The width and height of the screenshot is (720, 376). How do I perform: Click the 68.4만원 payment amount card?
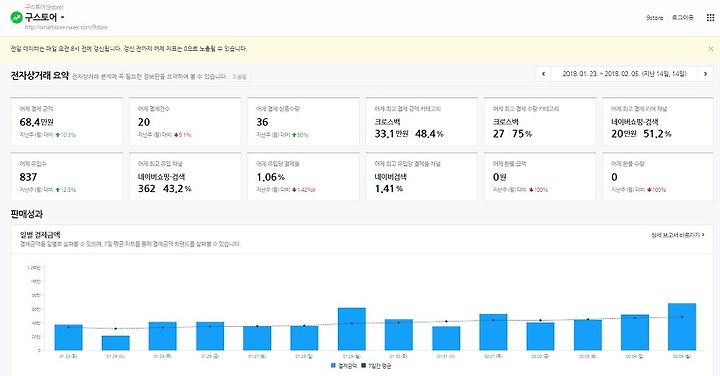pos(67,122)
